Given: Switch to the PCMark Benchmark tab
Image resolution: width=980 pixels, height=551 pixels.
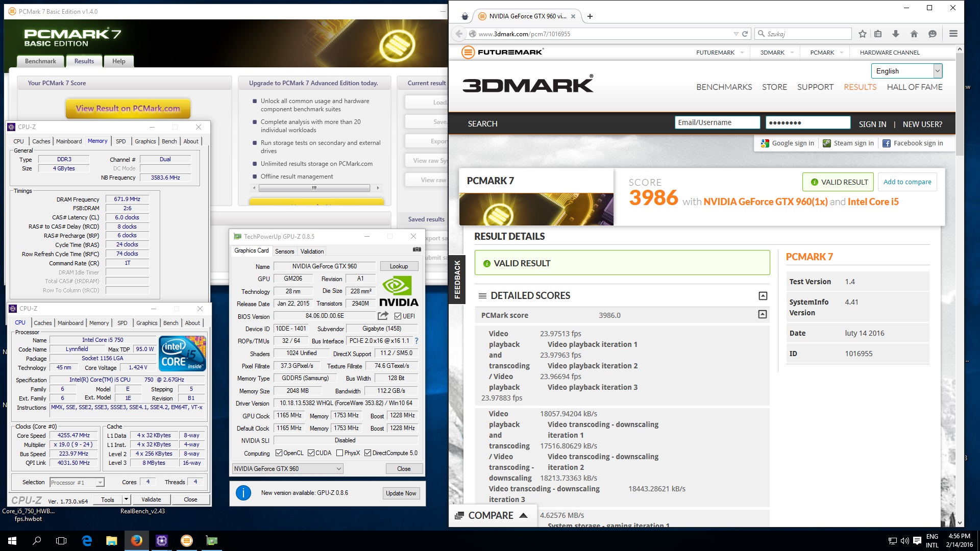Looking at the screenshot, I should [40, 61].
